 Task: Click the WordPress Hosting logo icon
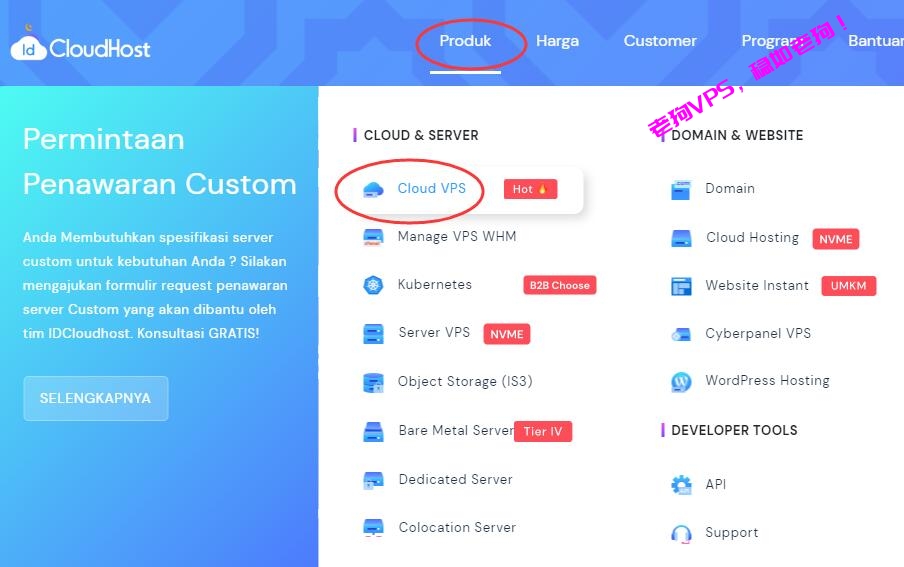(x=681, y=382)
